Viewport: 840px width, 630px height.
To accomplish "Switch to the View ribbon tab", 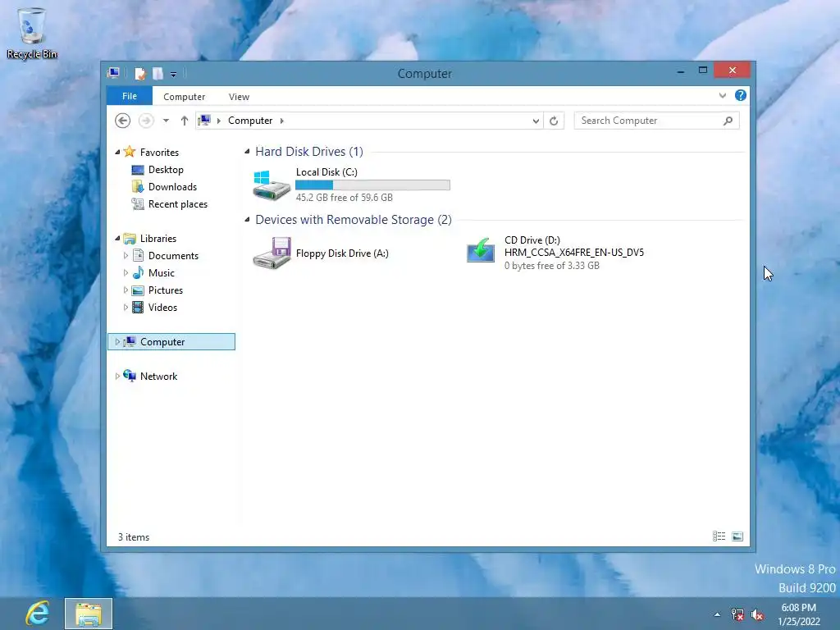I will [239, 97].
